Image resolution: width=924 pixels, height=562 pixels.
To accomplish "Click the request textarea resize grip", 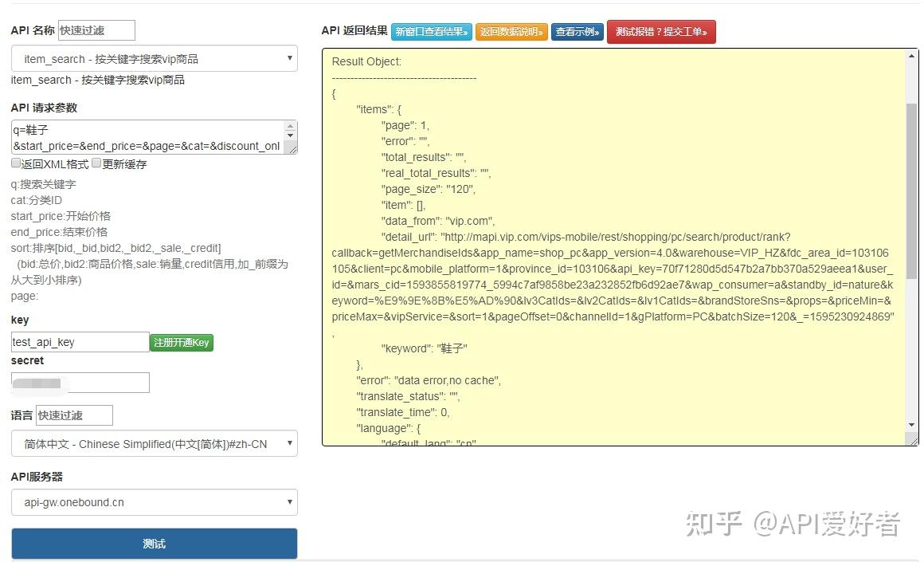I will coord(291,148).
